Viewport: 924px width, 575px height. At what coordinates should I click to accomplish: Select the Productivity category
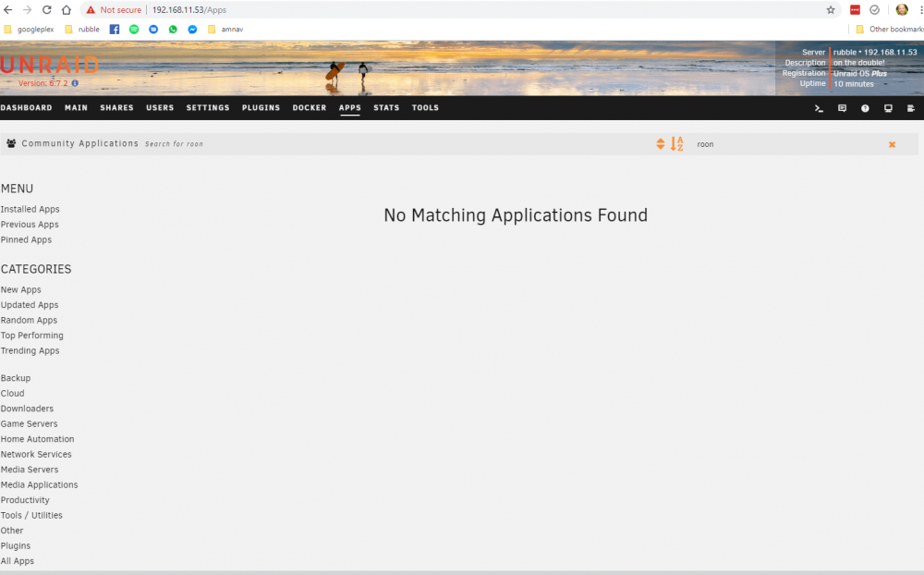[25, 500]
